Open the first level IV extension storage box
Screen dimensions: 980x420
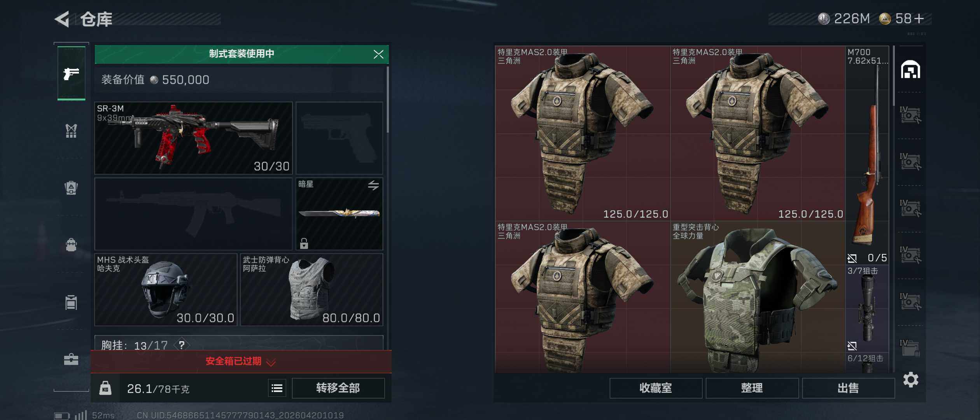pyautogui.click(x=910, y=115)
